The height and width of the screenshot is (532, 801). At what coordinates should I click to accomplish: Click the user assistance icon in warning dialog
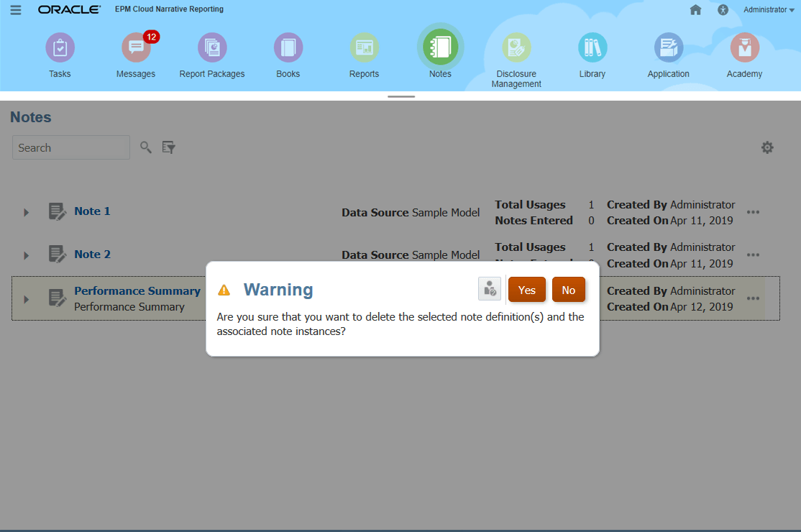pos(490,289)
